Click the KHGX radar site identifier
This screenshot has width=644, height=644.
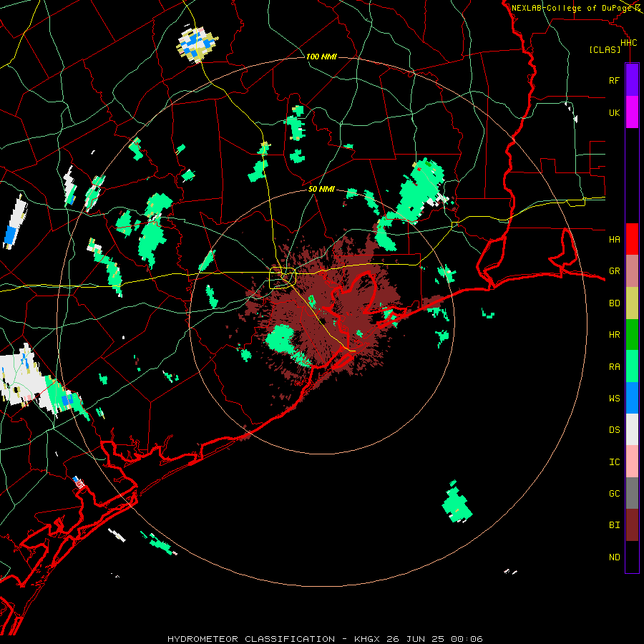pyautogui.click(x=368, y=639)
